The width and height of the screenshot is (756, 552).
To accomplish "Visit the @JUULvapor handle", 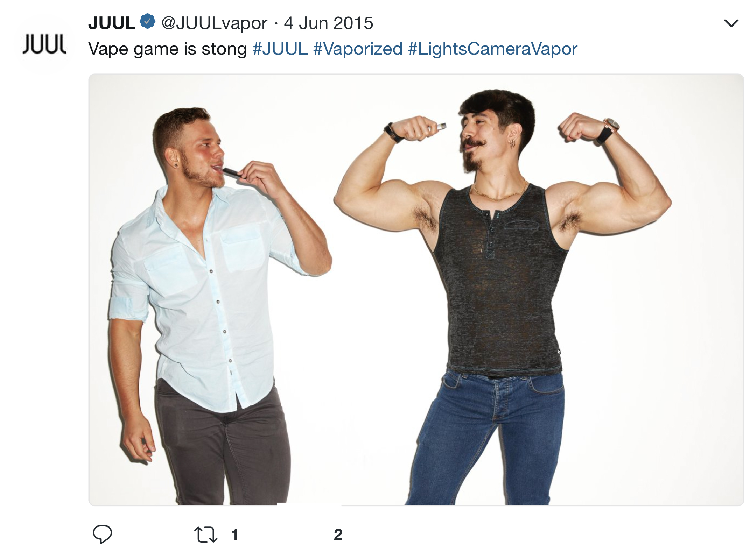I will [x=214, y=23].
